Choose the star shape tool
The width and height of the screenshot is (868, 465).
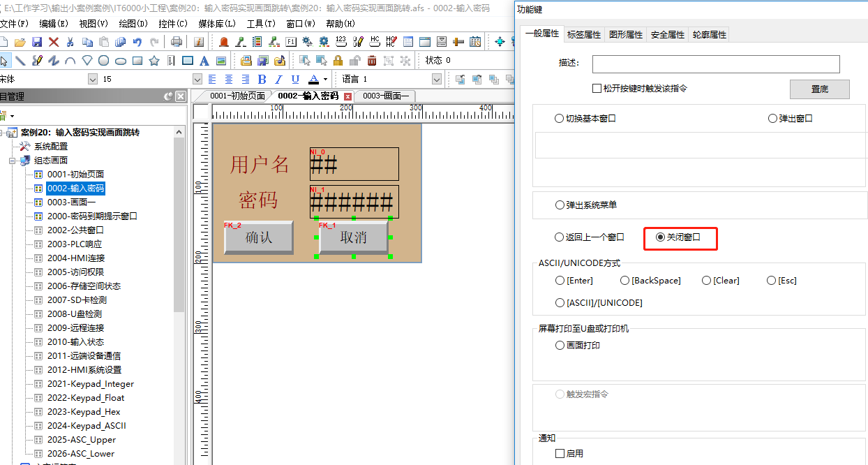tap(154, 60)
